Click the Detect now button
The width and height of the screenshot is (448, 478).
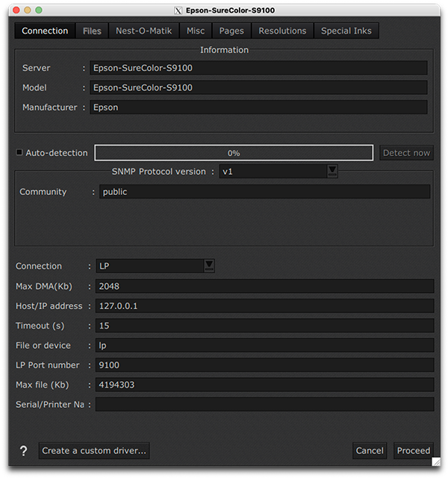[406, 152]
